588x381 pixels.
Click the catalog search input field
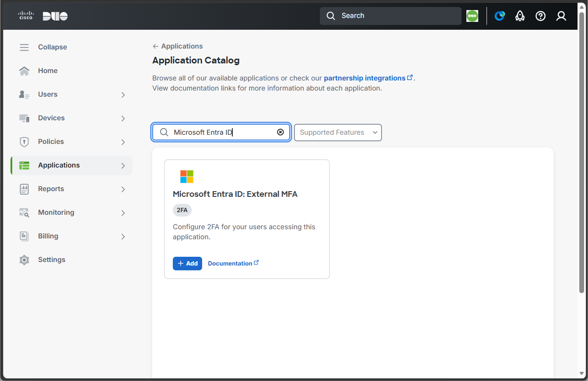coord(221,132)
